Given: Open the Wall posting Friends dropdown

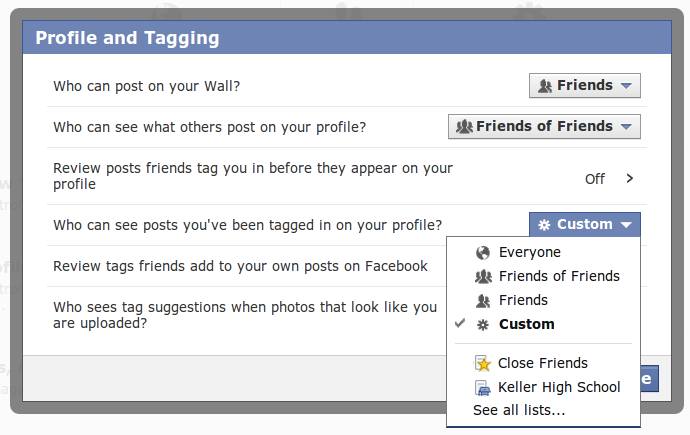Looking at the screenshot, I should coord(584,85).
